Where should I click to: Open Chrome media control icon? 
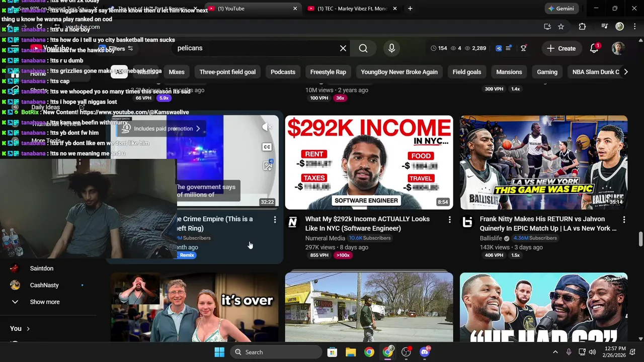click(x=605, y=27)
